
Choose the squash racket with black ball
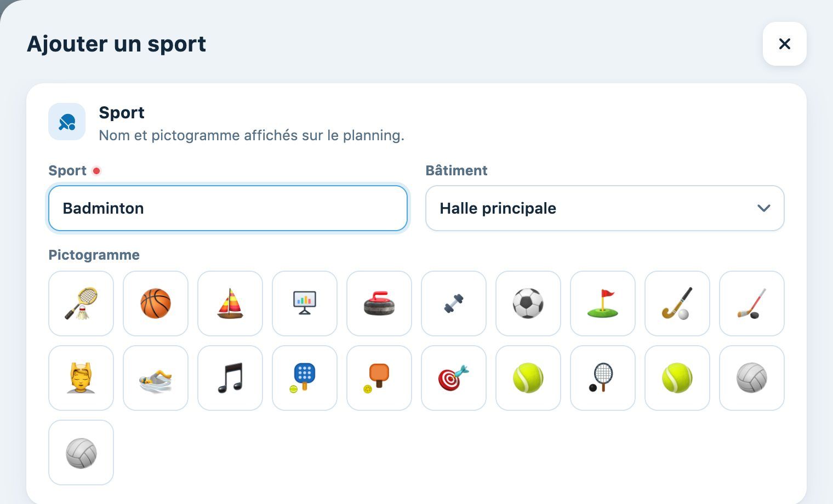(x=603, y=378)
